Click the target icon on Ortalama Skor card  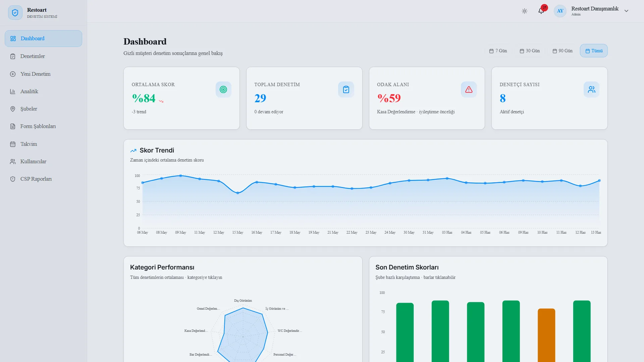tap(223, 89)
